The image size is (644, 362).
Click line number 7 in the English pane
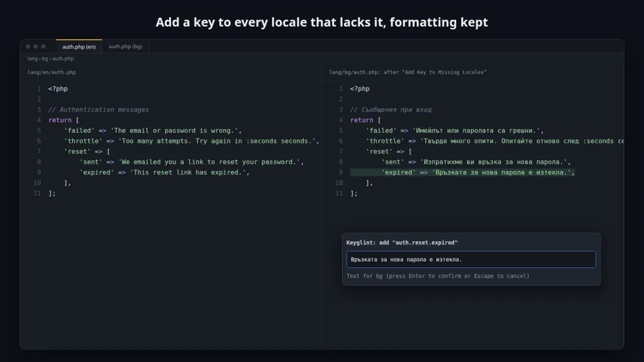pyautogui.click(x=39, y=151)
